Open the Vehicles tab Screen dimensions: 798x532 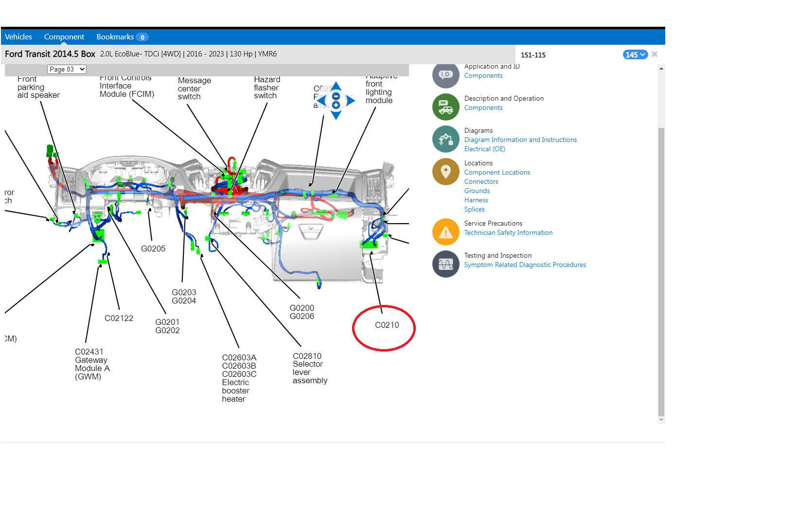coord(18,37)
